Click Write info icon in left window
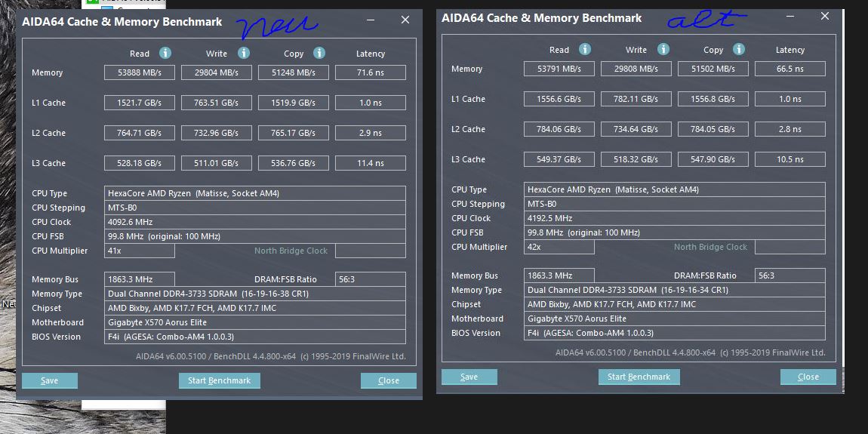Viewport: 868px width, 434px height. 244,53
